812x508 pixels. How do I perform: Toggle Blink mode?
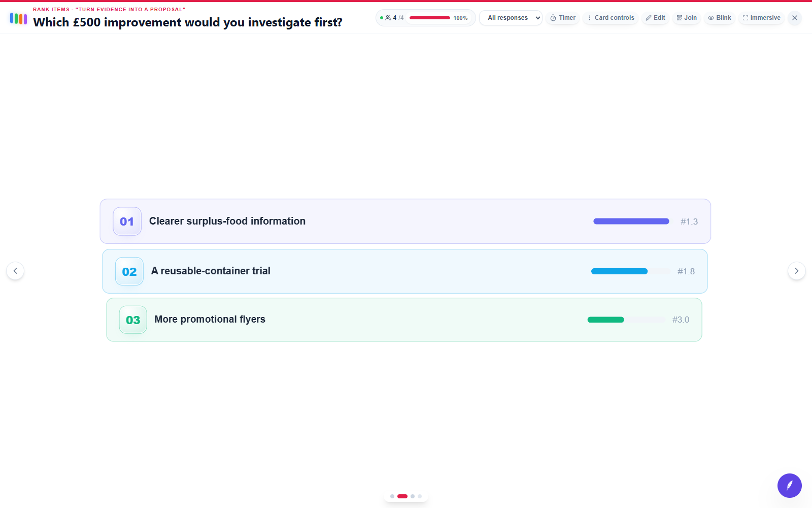pyautogui.click(x=720, y=18)
